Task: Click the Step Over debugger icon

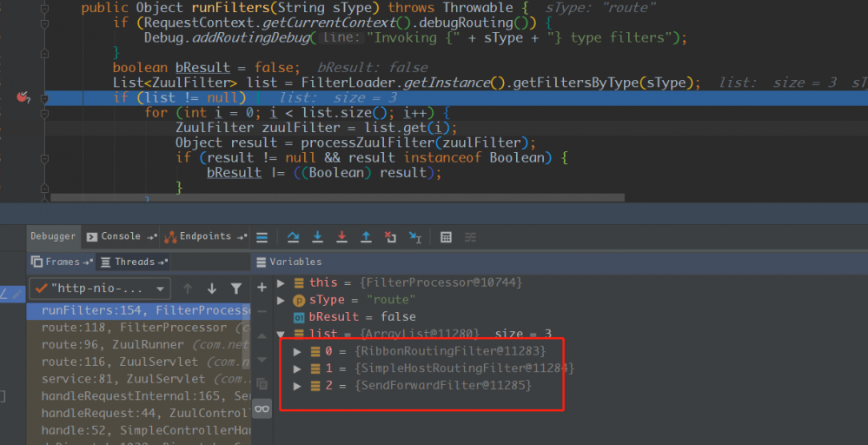Action: click(x=293, y=237)
